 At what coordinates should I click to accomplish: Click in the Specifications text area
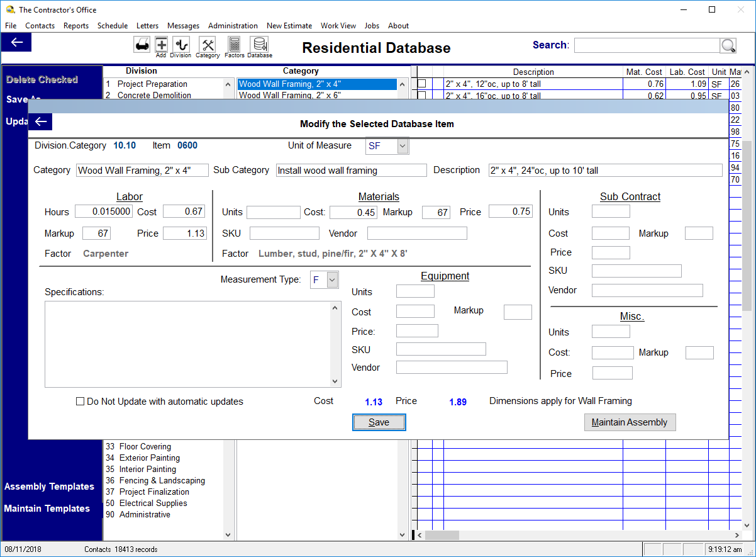point(187,344)
